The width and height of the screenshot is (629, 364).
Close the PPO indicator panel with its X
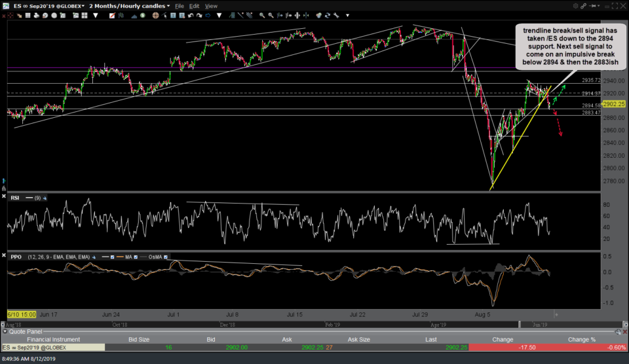tap(4, 255)
